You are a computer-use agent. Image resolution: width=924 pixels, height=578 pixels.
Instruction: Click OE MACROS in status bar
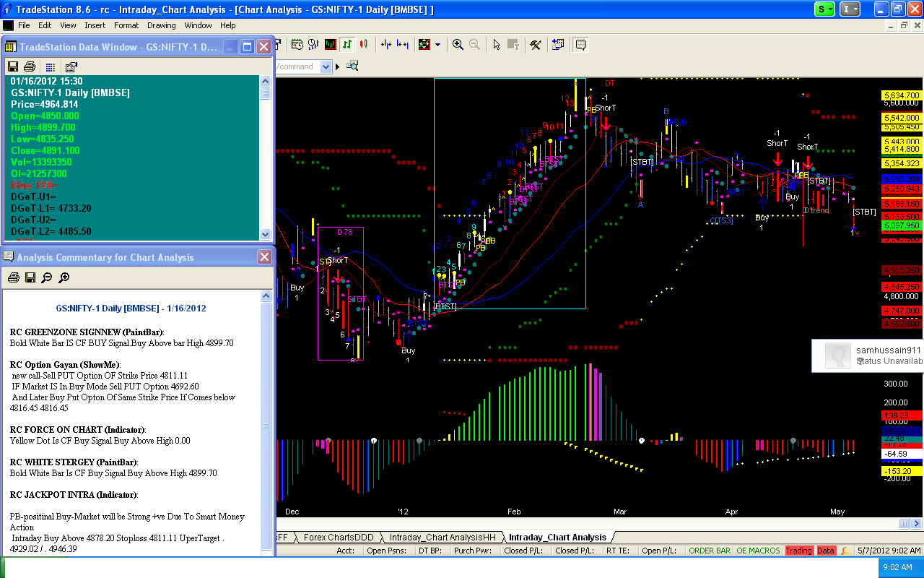click(758, 551)
